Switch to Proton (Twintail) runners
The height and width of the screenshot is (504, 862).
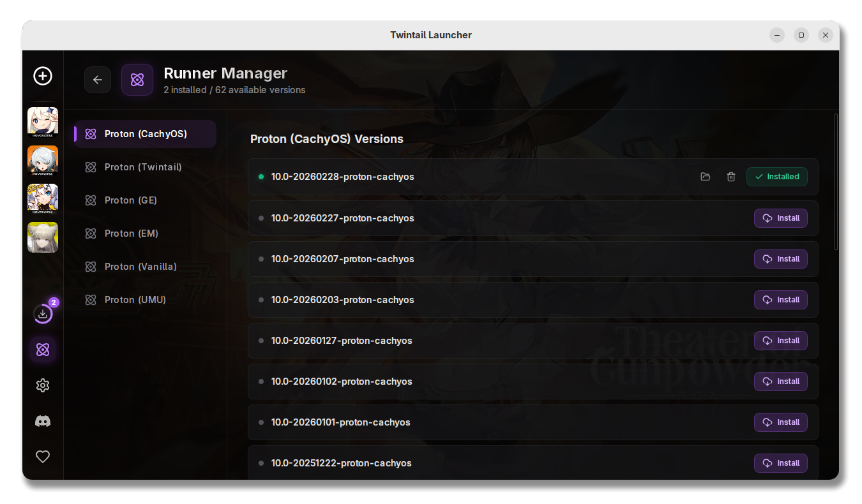click(x=145, y=167)
